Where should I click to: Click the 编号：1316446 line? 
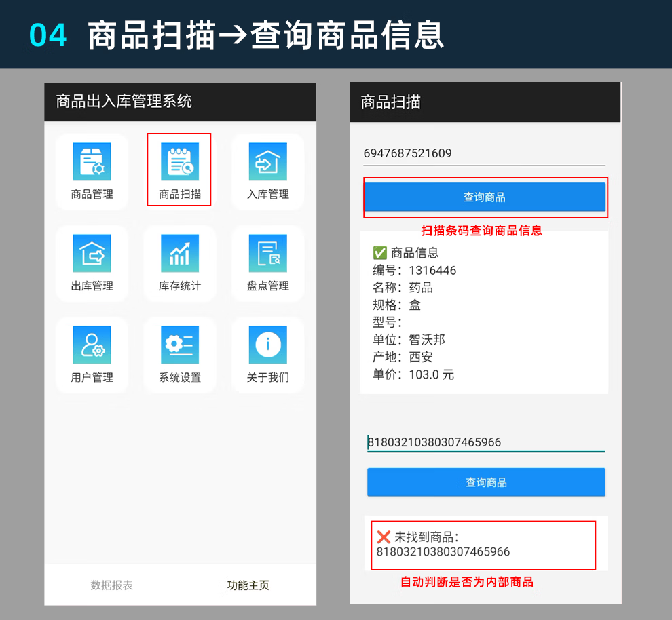(x=415, y=270)
